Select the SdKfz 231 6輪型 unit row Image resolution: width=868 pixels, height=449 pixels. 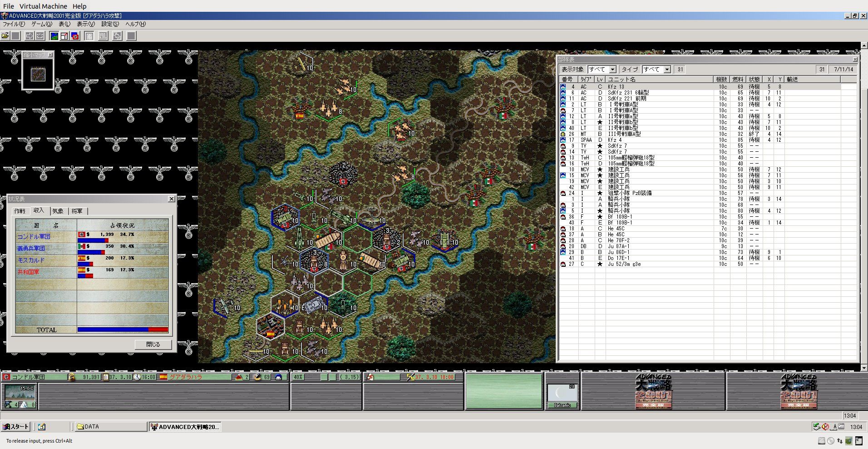(700, 93)
